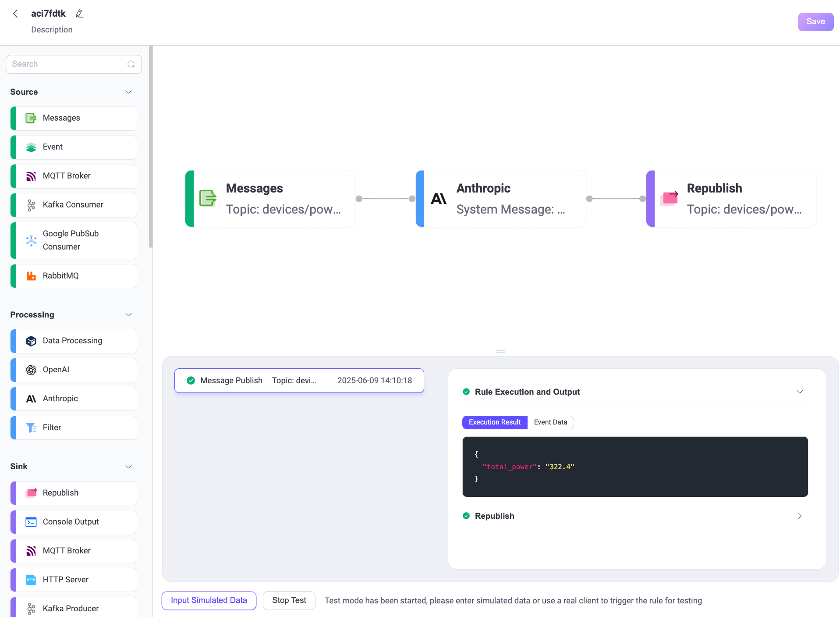The image size is (840, 617).
Task: Select the Anthropic node on the canvas
Action: tap(500, 199)
